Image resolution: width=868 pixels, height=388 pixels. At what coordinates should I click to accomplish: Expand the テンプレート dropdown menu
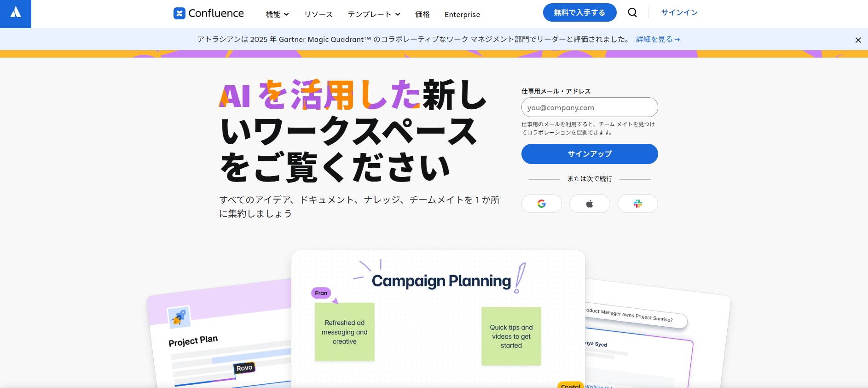pyautogui.click(x=374, y=14)
